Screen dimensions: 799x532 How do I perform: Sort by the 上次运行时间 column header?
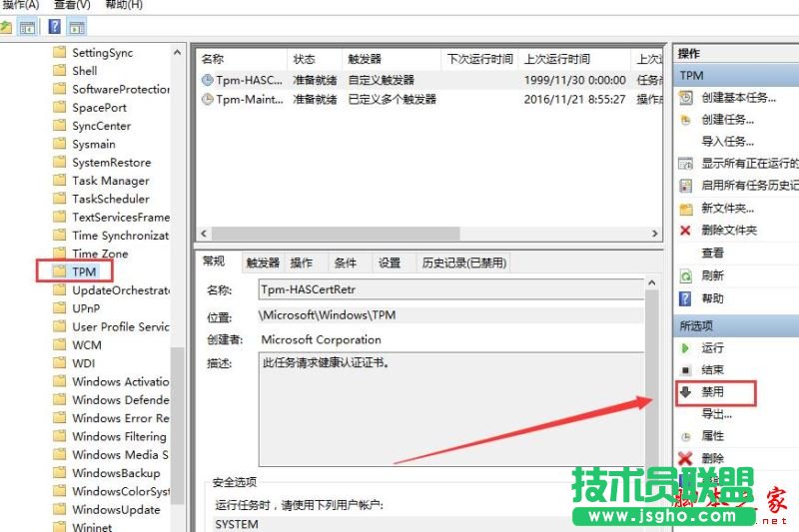(575, 59)
